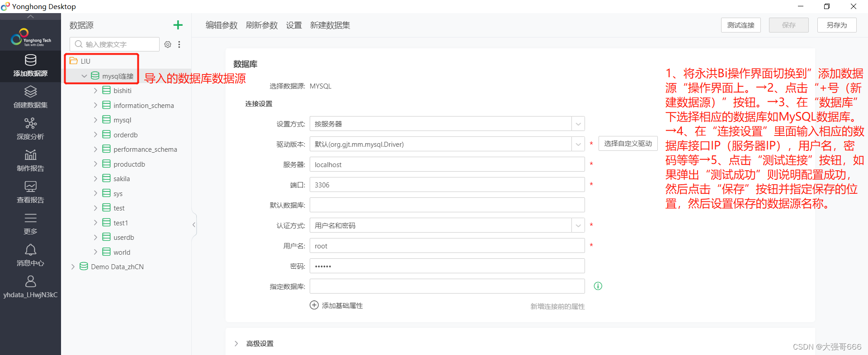The width and height of the screenshot is (868, 355).
Task: Click the plus icon for 添加基础属性
Action: point(314,305)
